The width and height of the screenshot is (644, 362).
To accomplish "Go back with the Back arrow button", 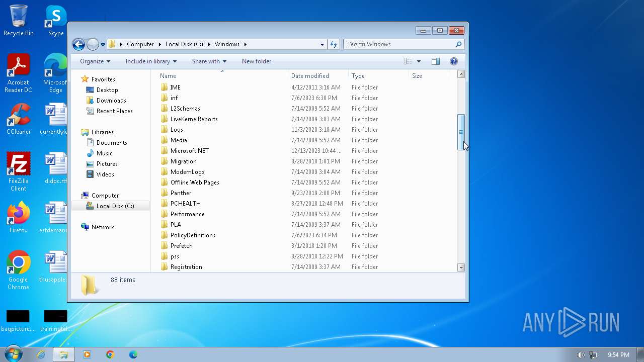I will 78,44.
